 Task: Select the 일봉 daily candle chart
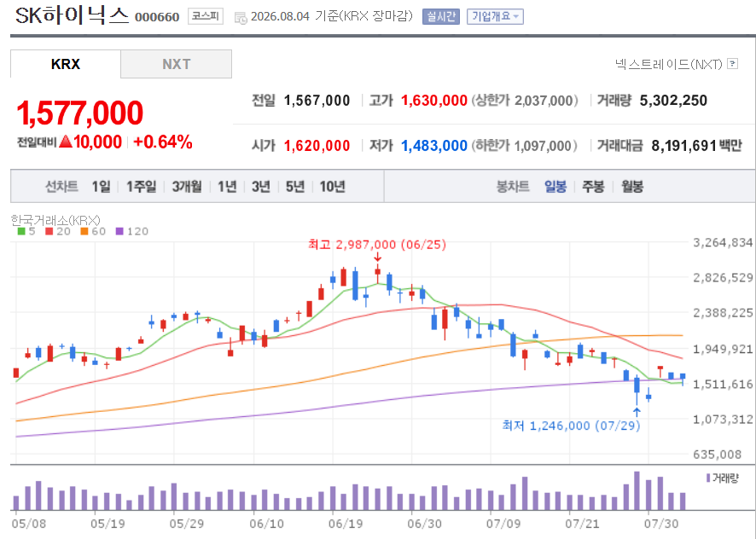point(555,186)
